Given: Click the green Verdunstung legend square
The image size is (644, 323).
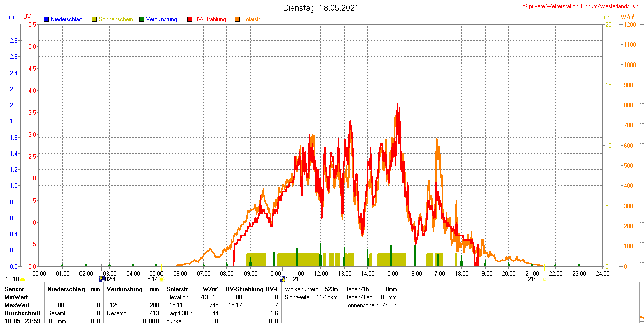Looking at the screenshot, I should pos(142,19).
